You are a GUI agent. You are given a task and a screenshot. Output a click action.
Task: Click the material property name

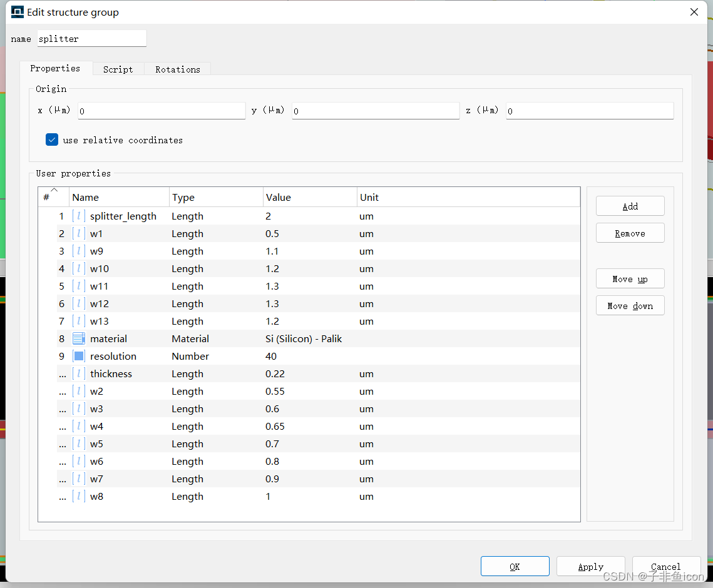(x=109, y=338)
